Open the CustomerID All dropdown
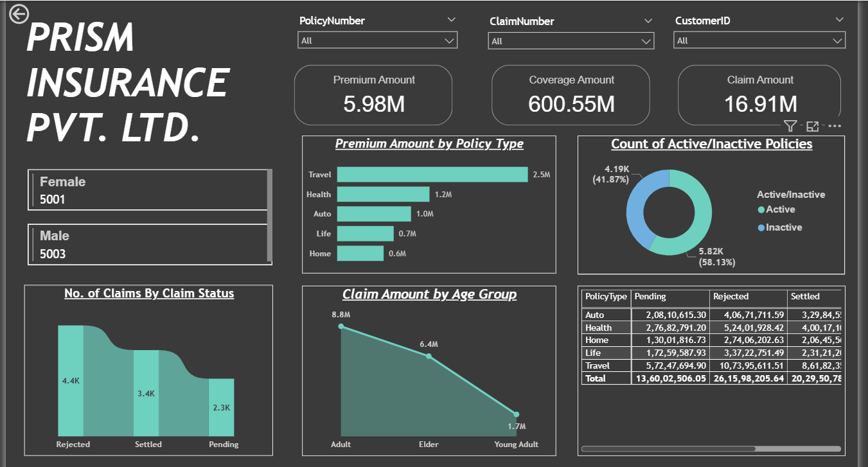 point(759,40)
